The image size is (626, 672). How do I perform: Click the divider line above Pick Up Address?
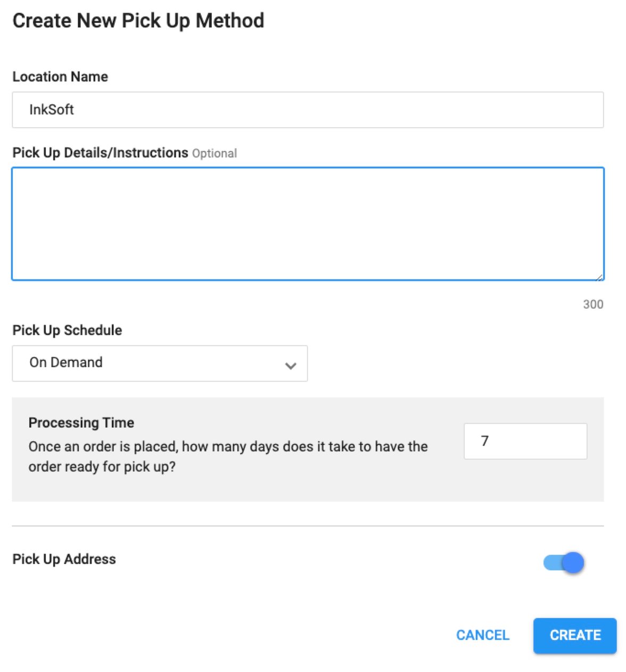[x=308, y=526]
